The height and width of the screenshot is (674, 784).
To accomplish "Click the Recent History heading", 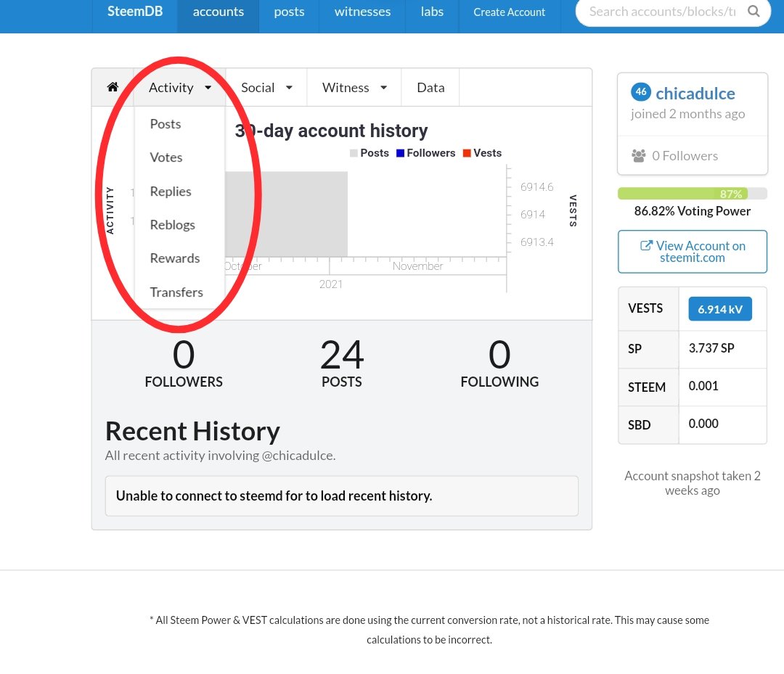I will point(192,431).
